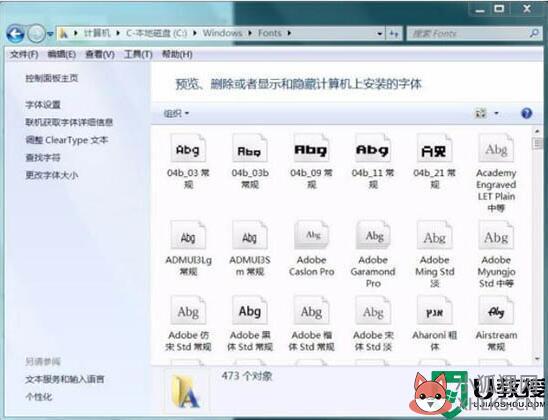Open 联机获取字体详细信息 link

(69, 122)
